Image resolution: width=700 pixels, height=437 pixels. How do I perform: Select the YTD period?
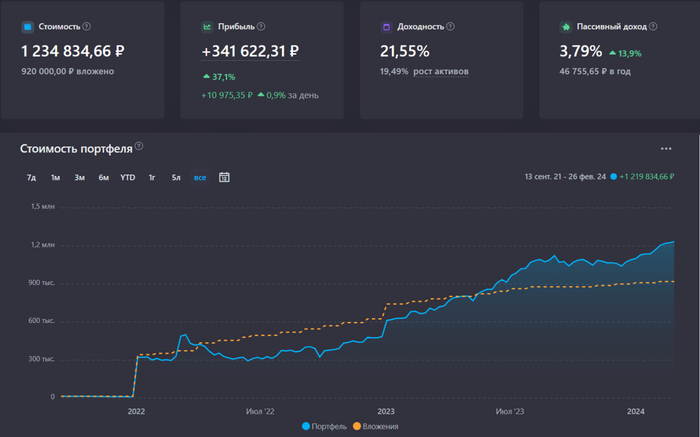click(127, 177)
